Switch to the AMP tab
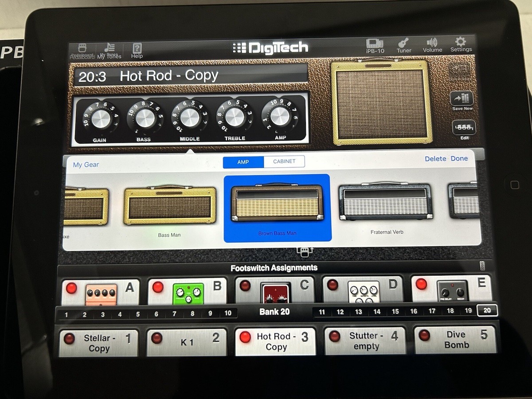The width and height of the screenshot is (532, 399). 243,162
